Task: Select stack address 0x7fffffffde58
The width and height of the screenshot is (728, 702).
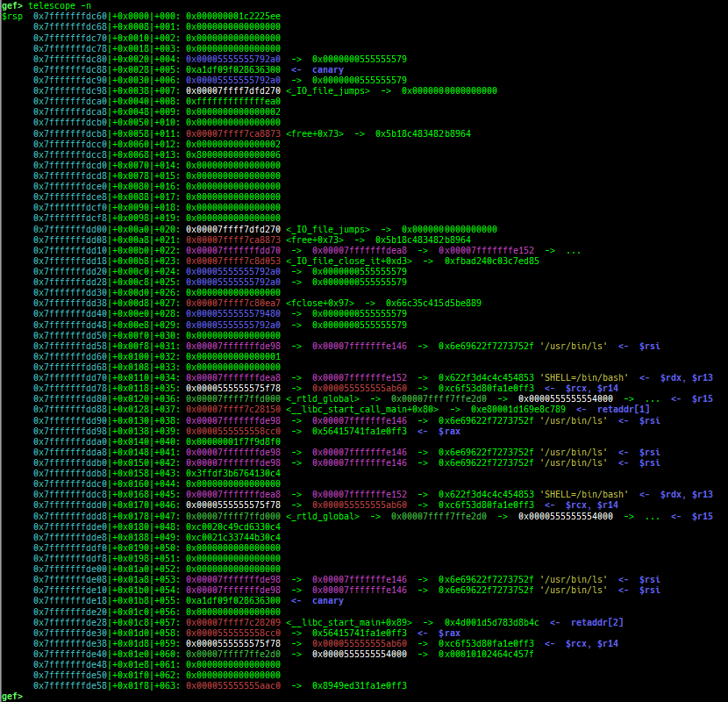Action: 70,685
